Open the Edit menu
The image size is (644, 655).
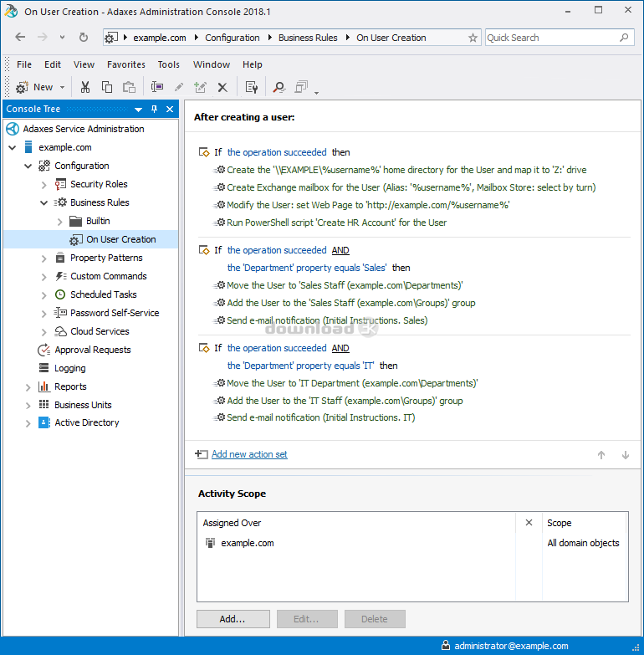(53, 64)
